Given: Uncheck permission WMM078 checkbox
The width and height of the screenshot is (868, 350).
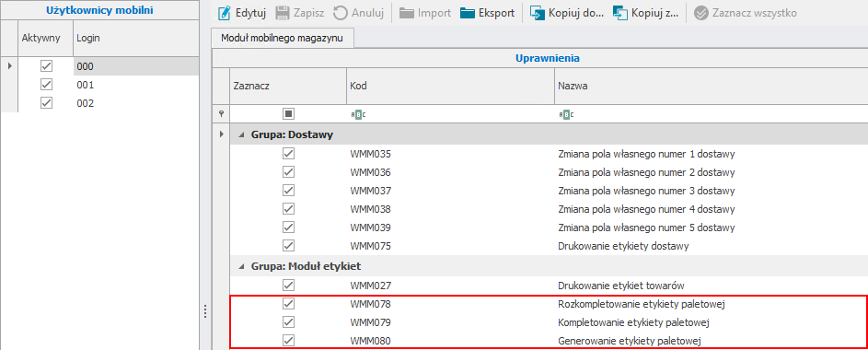Looking at the screenshot, I should pyautogui.click(x=288, y=303).
